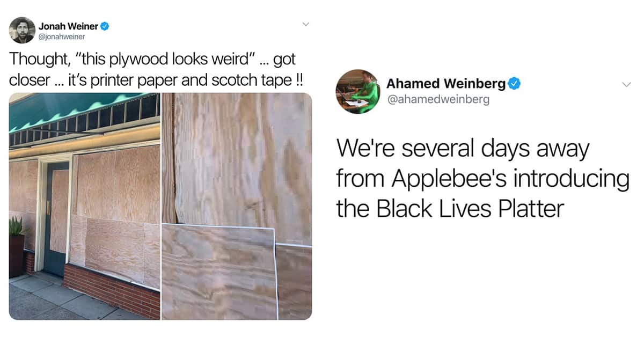Click the verified badge beside Jonah Weiner

(105, 26)
